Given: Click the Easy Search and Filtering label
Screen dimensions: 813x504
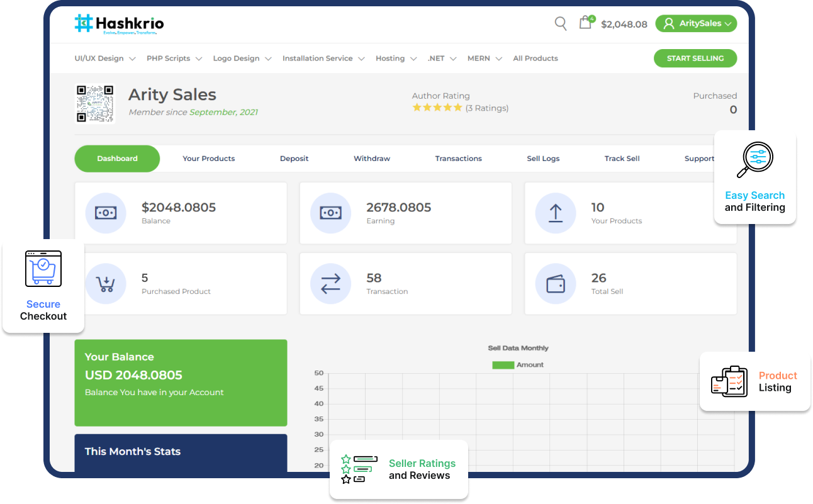Looking at the screenshot, I should click(x=755, y=201).
